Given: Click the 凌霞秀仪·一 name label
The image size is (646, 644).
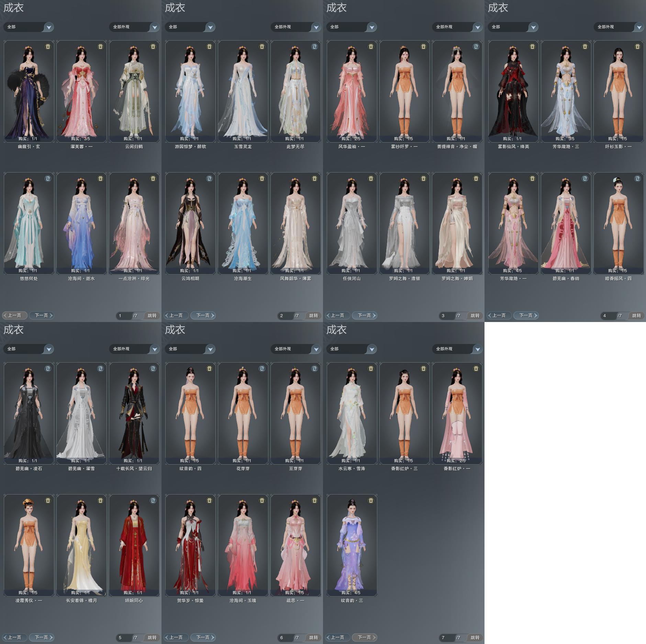Looking at the screenshot, I should click(x=29, y=600).
